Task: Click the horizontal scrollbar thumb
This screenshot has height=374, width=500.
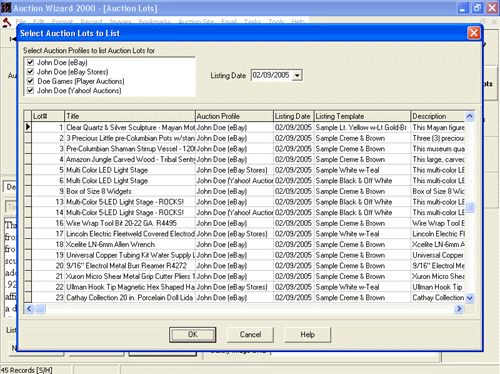Action: pos(40,309)
